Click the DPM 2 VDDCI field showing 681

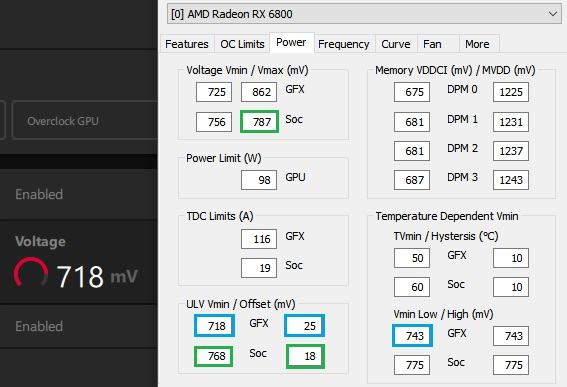412,151
